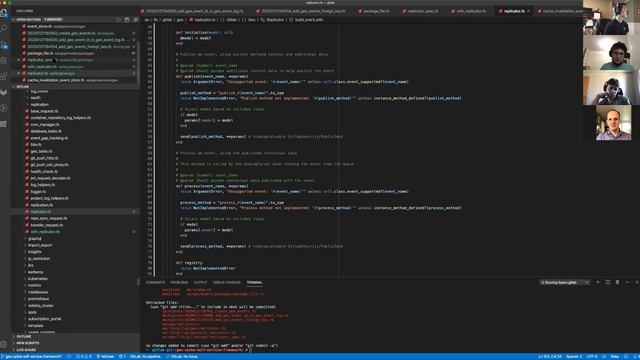Click UTF-8 encoding in status bar
The image size is (640, 360).
point(592,356)
